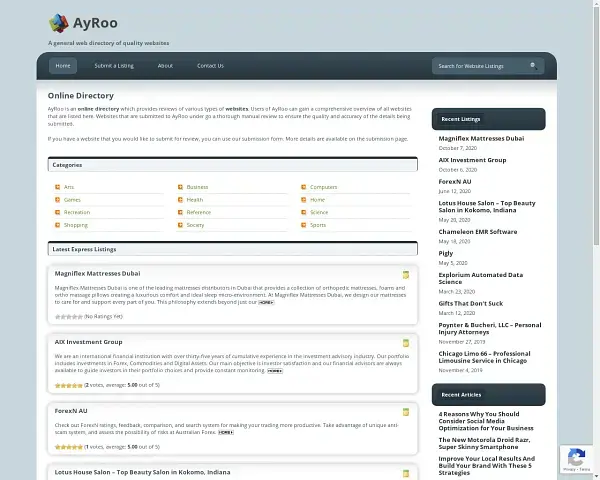The height and width of the screenshot is (480, 600).
Task: Click the reCAPTCHA badge icon
Action: point(575,458)
